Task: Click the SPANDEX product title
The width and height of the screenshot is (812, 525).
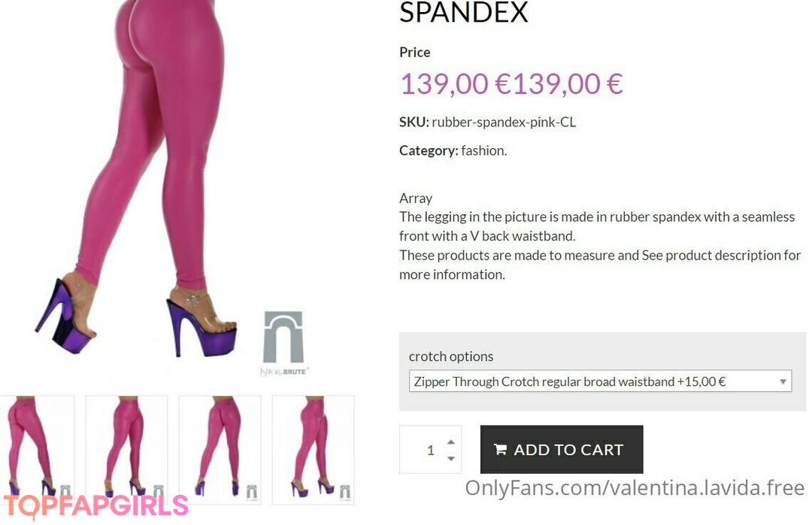Action: tap(463, 13)
